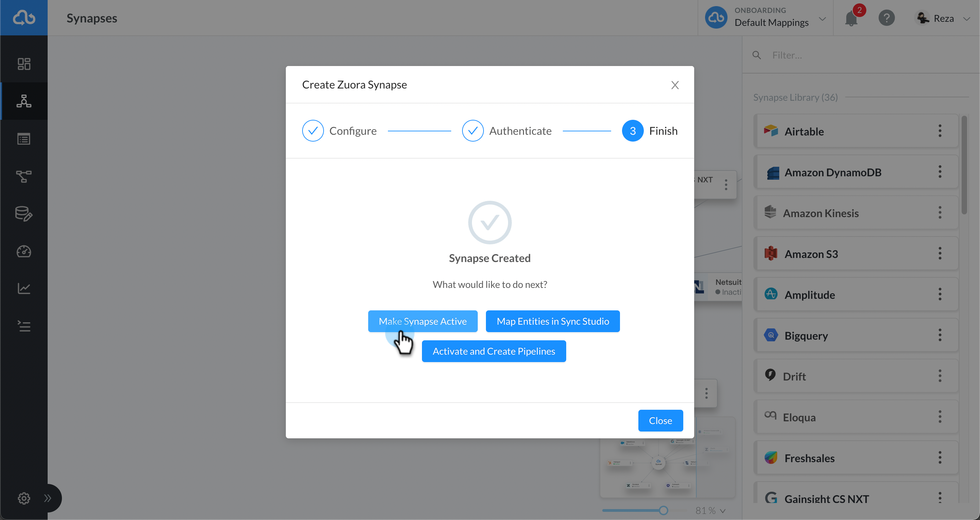Click the search magnifier icon

pyautogui.click(x=756, y=55)
